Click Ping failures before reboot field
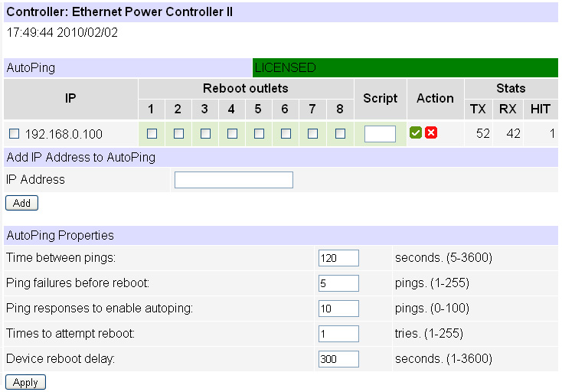The height and width of the screenshot is (392, 562). (338, 283)
